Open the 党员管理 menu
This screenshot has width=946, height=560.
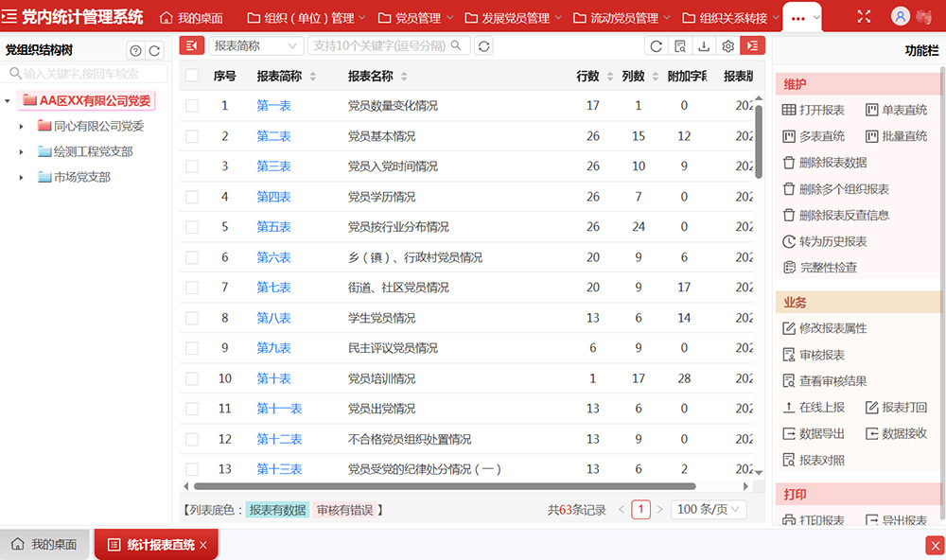[415, 17]
